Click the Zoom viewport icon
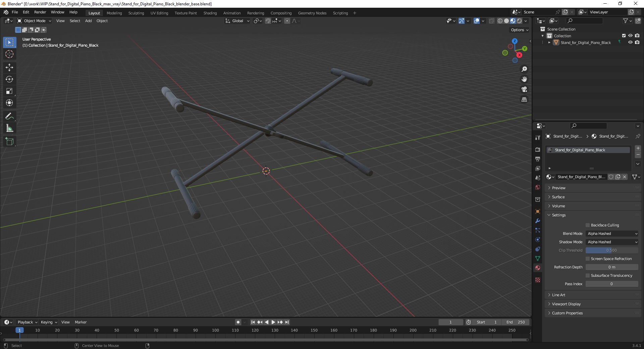The width and height of the screenshot is (644, 349). 524,69
